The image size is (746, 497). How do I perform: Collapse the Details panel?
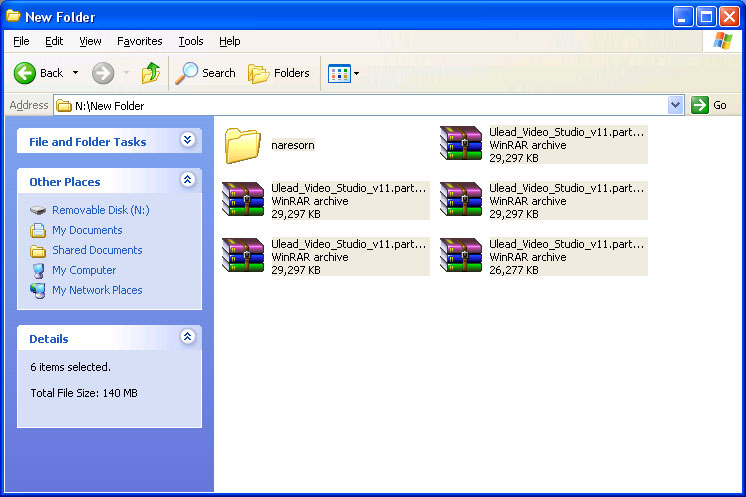tap(187, 337)
